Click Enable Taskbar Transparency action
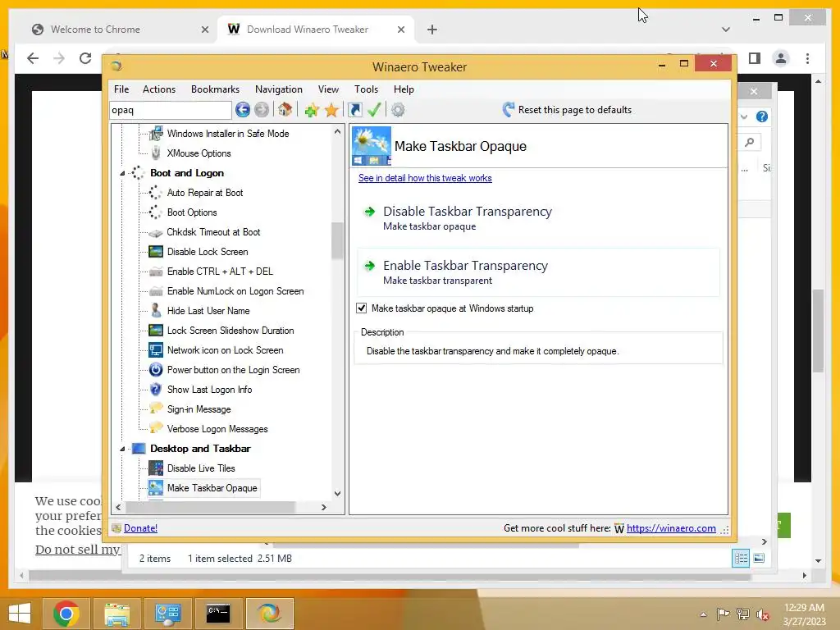The width and height of the screenshot is (840, 630). (x=538, y=272)
